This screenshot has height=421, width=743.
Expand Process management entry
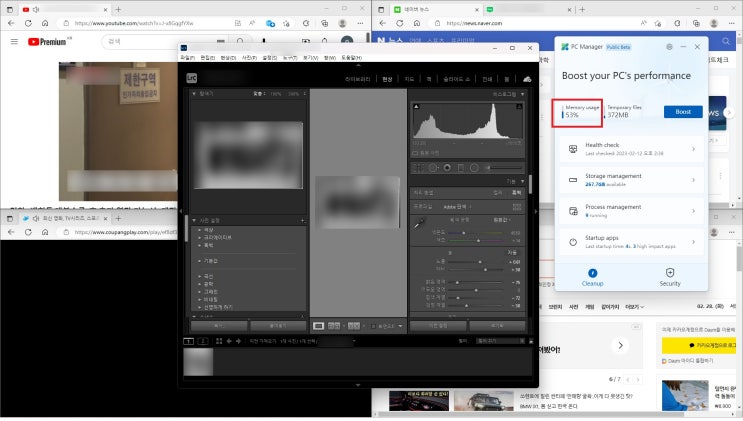click(x=631, y=210)
